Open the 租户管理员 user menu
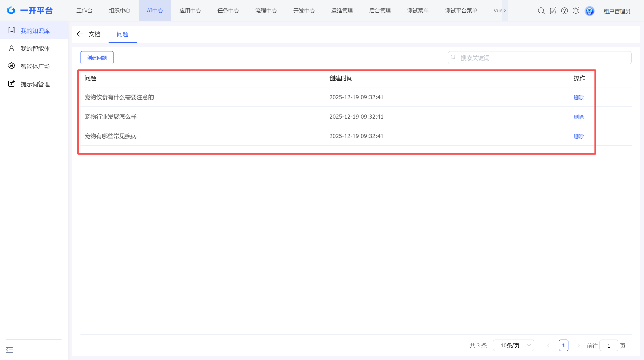644x360 pixels. tap(617, 11)
